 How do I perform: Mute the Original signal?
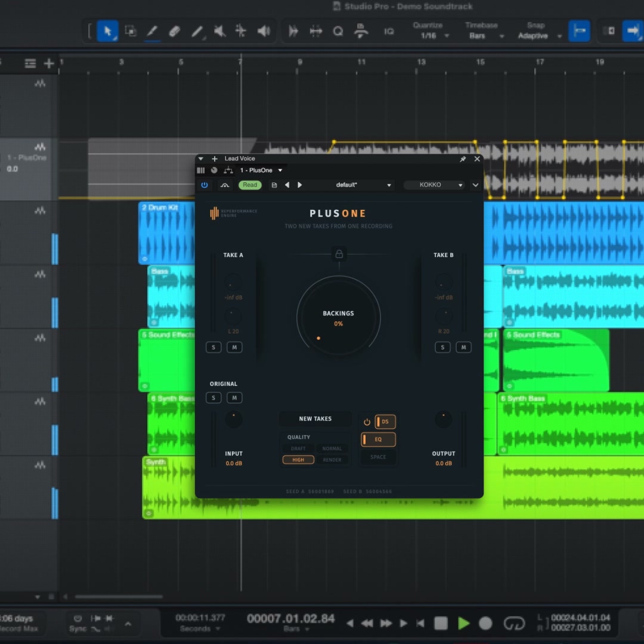(234, 398)
